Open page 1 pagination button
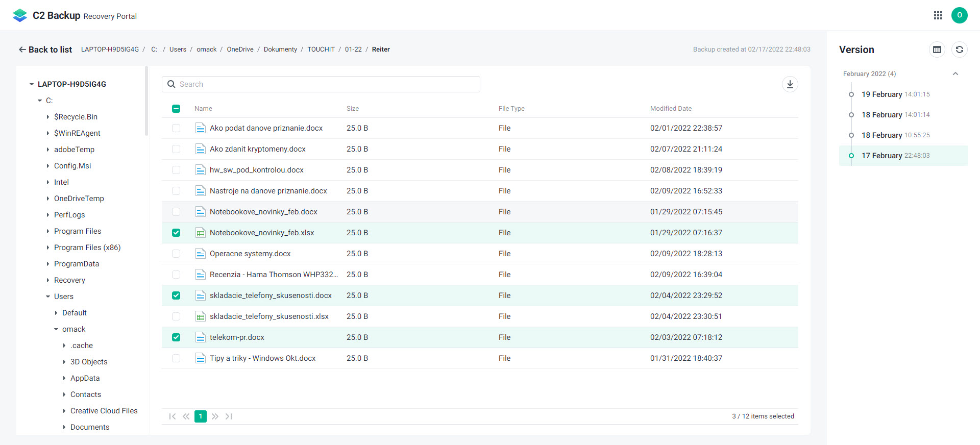The width and height of the screenshot is (980, 445). click(x=201, y=416)
